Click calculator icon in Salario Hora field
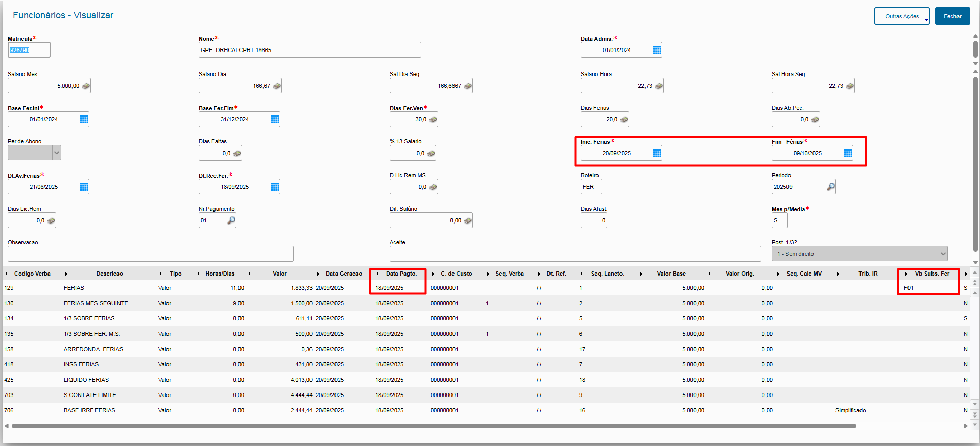Viewport: 980px width, 446px height. pyautogui.click(x=659, y=86)
